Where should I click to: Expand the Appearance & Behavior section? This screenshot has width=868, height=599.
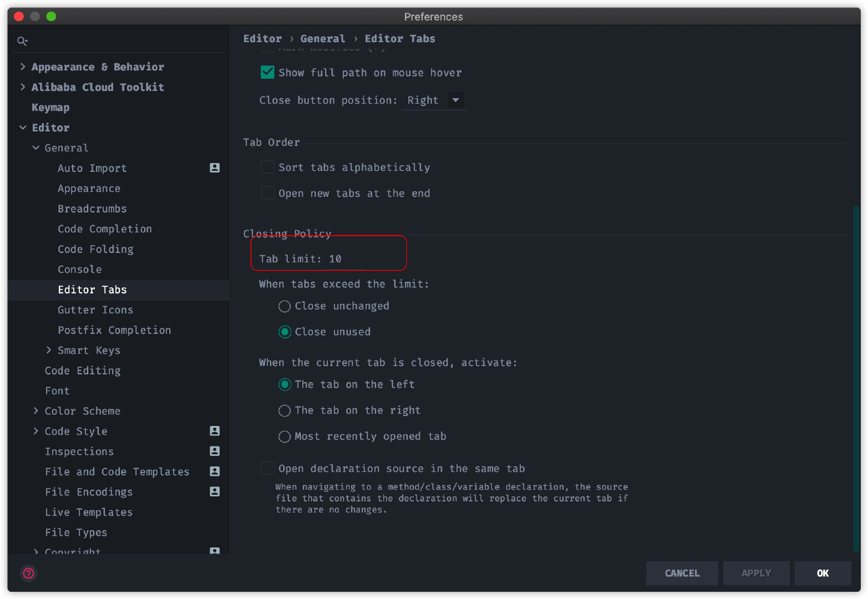[23, 67]
